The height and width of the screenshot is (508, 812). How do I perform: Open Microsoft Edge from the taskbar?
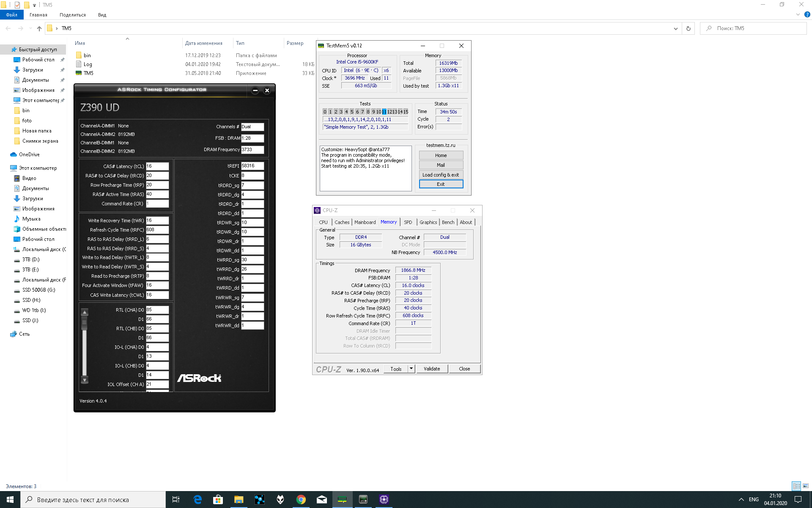click(197, 500)
